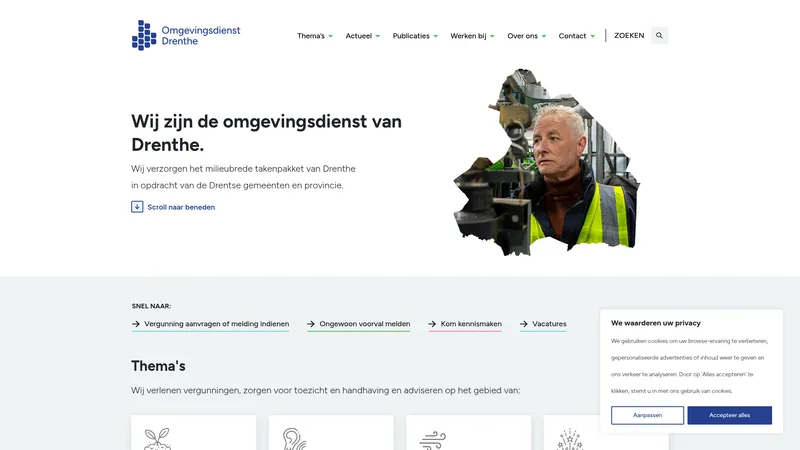Viewport: 800px width, 450px height.
Task: Open the Thema's menu item
Action: pos(311,36)
